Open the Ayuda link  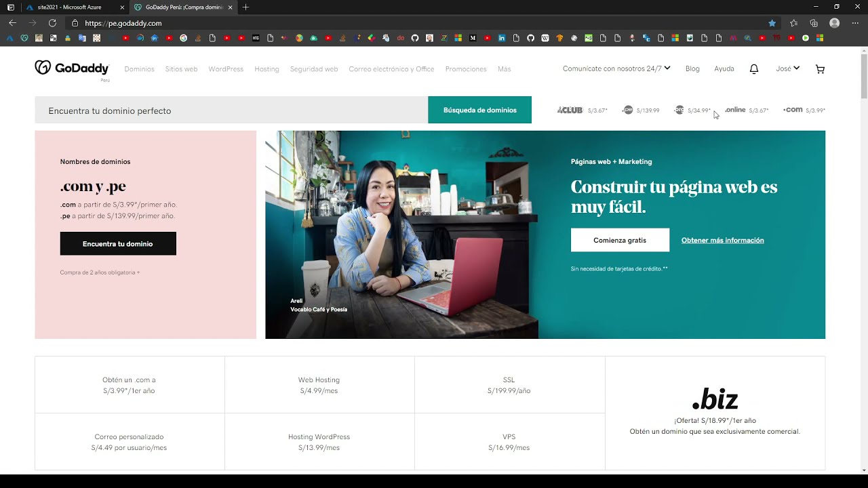pyautogui.click(x=724, y=69)
